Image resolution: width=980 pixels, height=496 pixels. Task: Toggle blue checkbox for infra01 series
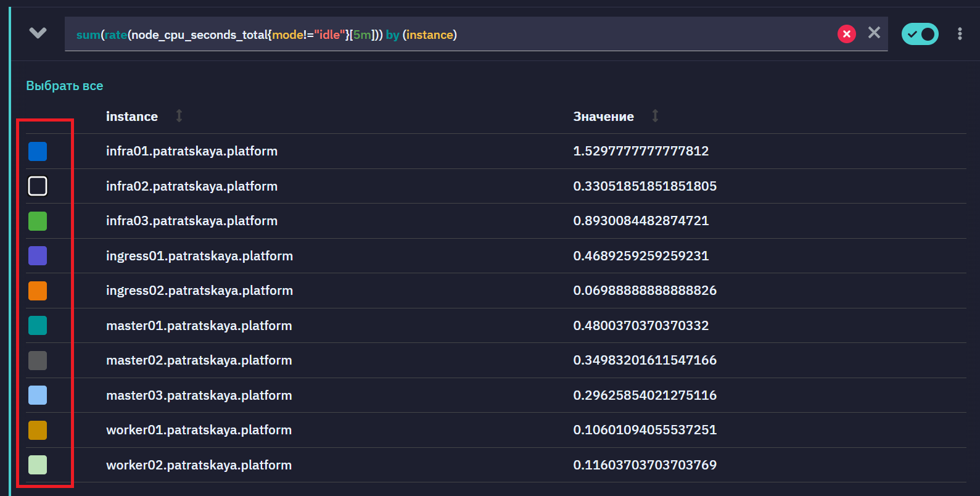point(38,151)
